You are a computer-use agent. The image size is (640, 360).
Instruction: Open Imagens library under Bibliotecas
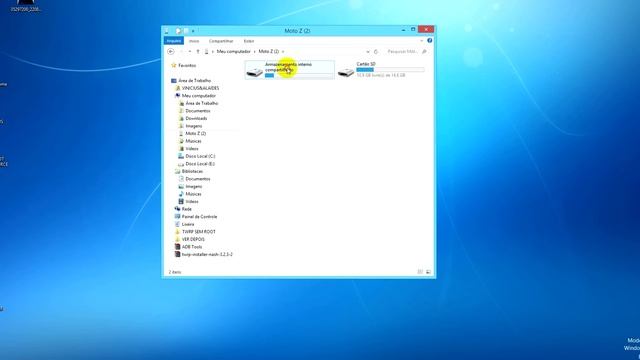[x=193, y=187]
